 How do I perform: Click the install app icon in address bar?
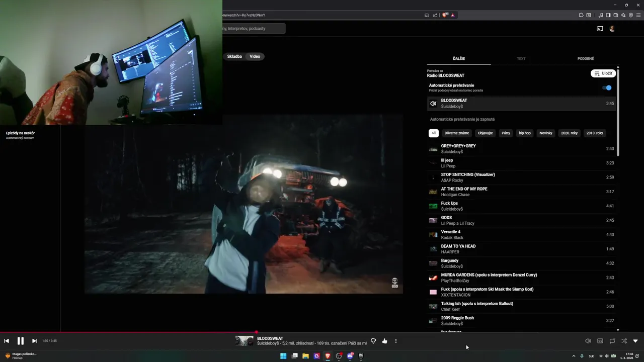427,15
